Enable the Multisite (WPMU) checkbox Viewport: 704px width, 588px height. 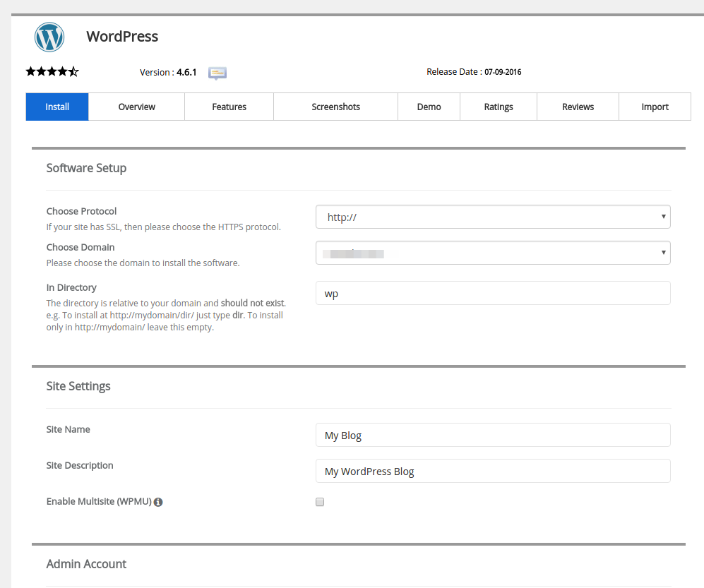(x=320, y=502)
